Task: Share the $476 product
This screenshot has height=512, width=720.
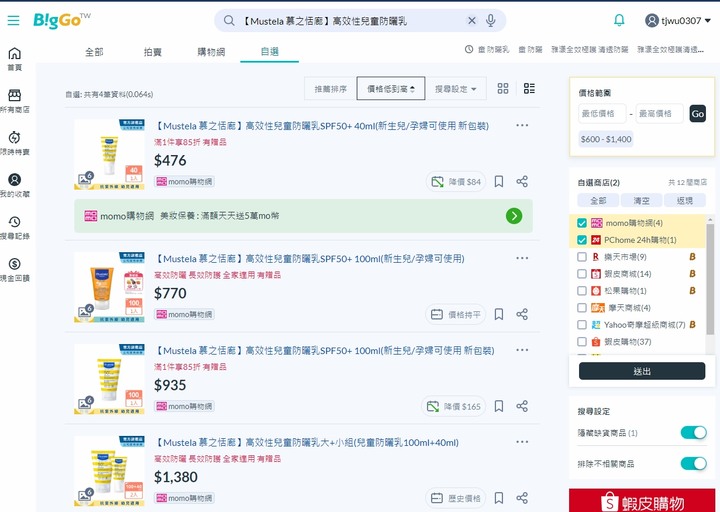Action: click(522, 181)
